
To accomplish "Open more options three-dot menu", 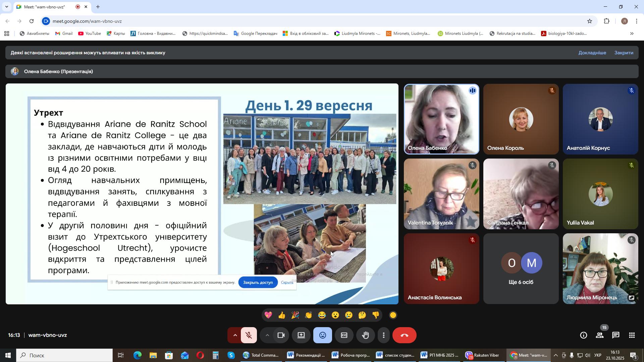I will tap(384, 336).
